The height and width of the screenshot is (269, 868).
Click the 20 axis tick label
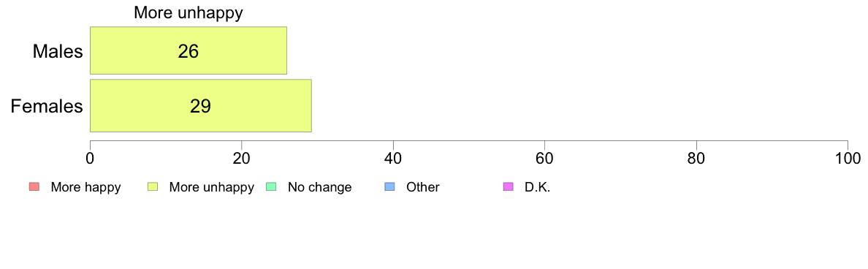(x=241, y=158)
